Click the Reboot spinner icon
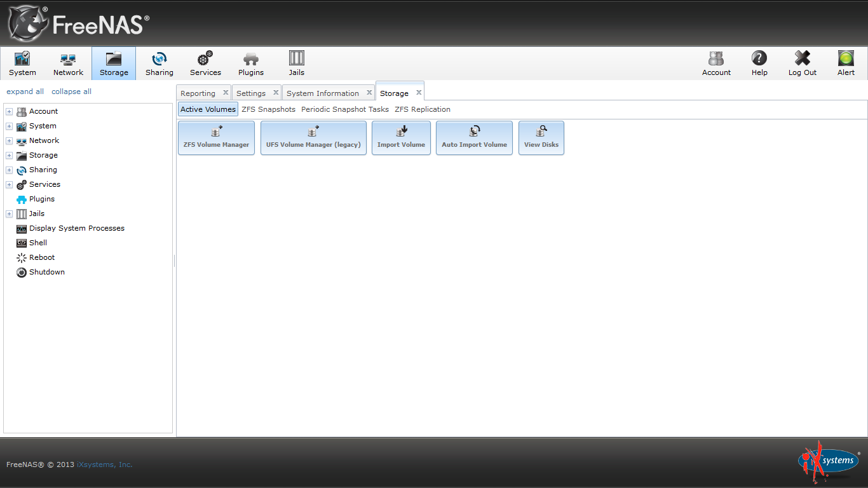Viewport: 868px width, 488px height. point(22,258)
